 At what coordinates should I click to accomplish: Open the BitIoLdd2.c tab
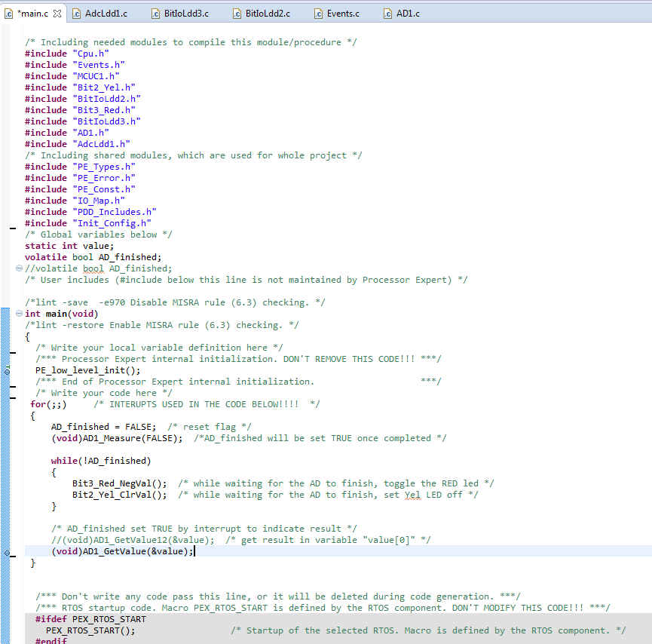coord(268,14)
